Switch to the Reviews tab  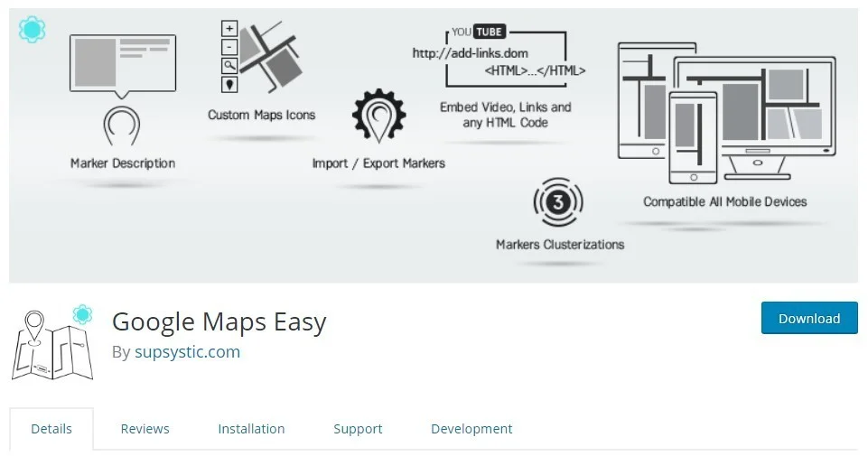(x=145, y=429)
